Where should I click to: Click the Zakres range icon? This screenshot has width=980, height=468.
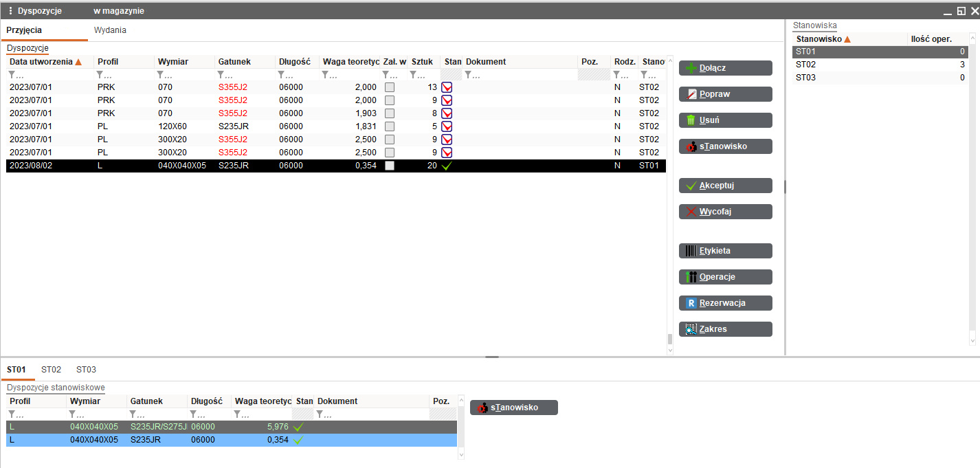tap(691, 329)
